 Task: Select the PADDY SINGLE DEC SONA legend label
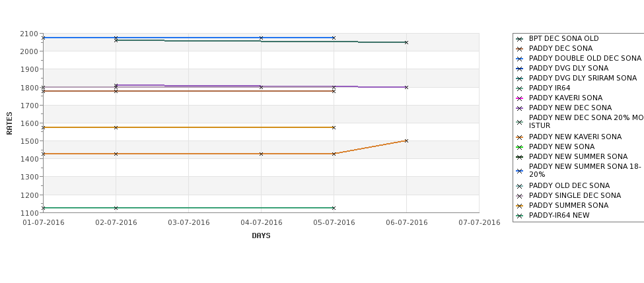pyautogui.click(x=575, y=195)
